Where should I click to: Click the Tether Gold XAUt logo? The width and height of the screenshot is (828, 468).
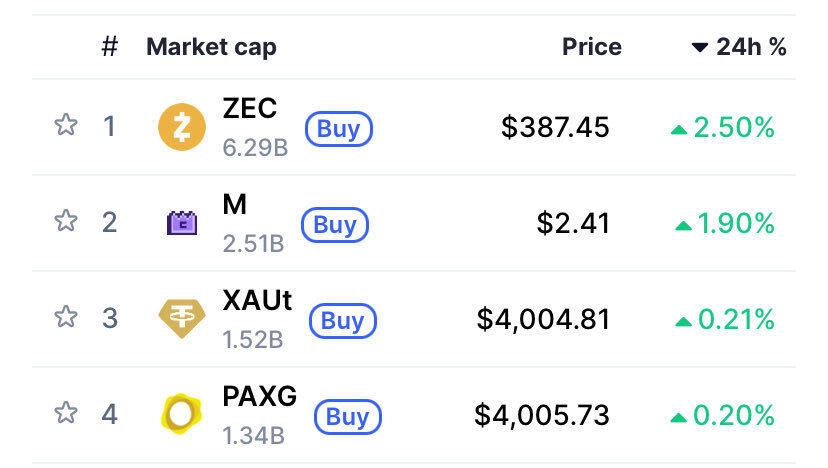pos(181,319)
